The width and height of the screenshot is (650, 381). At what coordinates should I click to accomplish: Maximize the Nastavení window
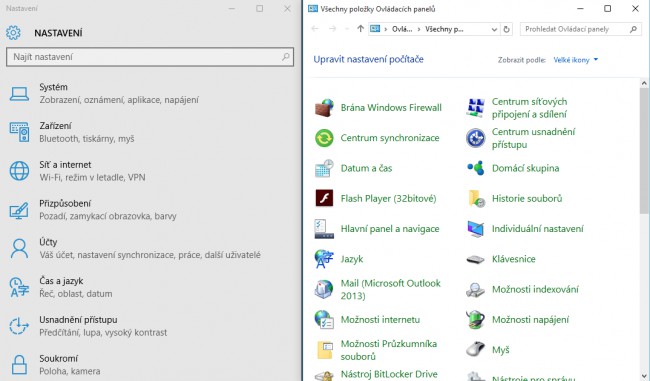click(x=260, y=9)
